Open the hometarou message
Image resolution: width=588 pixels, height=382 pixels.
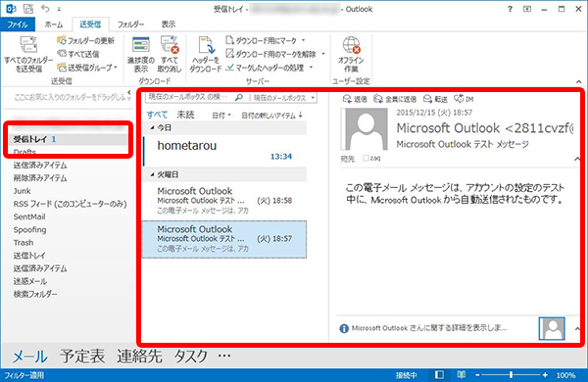pos(224,151)
